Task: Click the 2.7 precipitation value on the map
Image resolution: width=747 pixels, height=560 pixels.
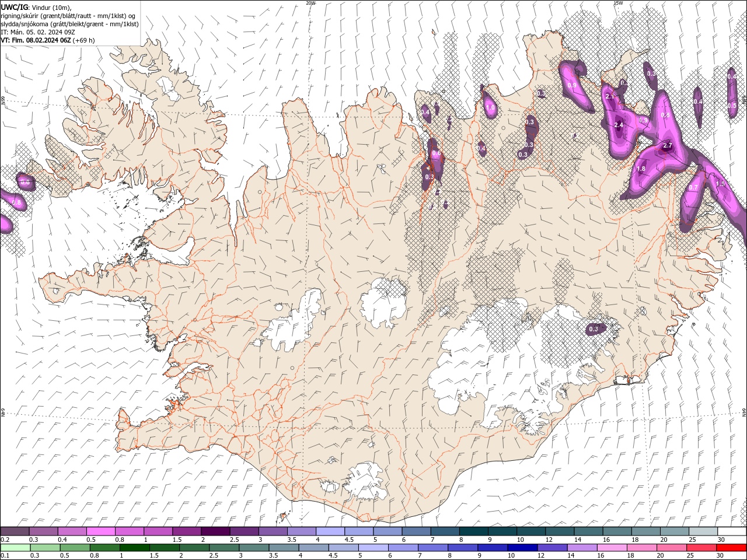Action: tap(668, 145)
